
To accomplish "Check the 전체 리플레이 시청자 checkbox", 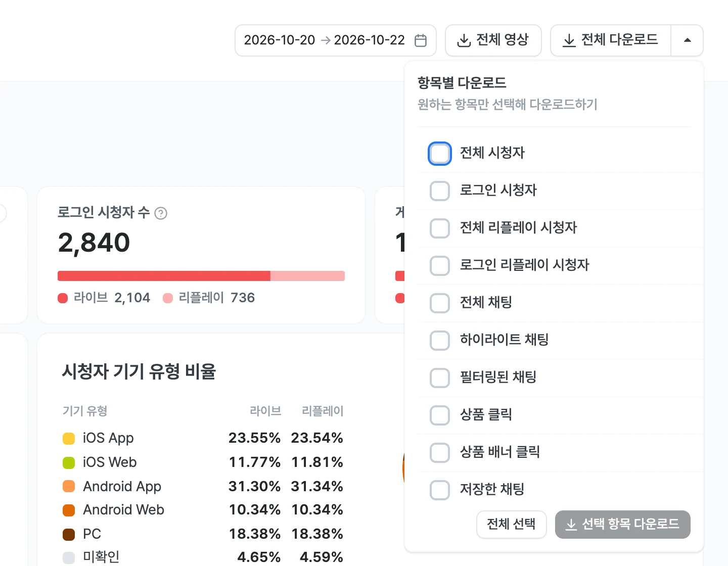I will 439,228.
